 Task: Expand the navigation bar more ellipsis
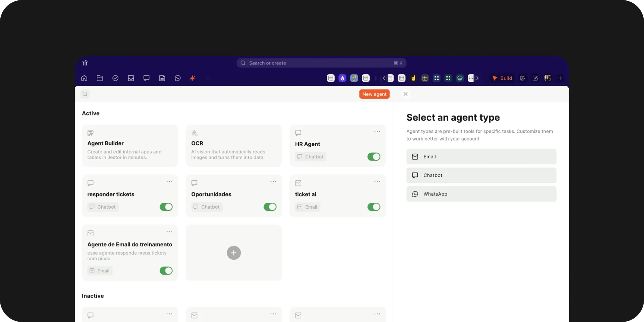(208, 78)
